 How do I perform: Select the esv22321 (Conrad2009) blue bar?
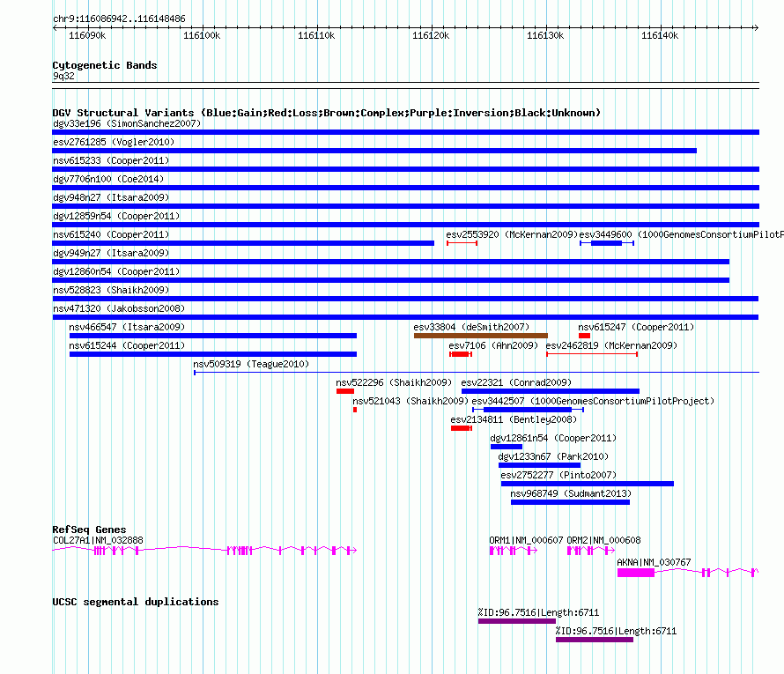tap(550, 391)
